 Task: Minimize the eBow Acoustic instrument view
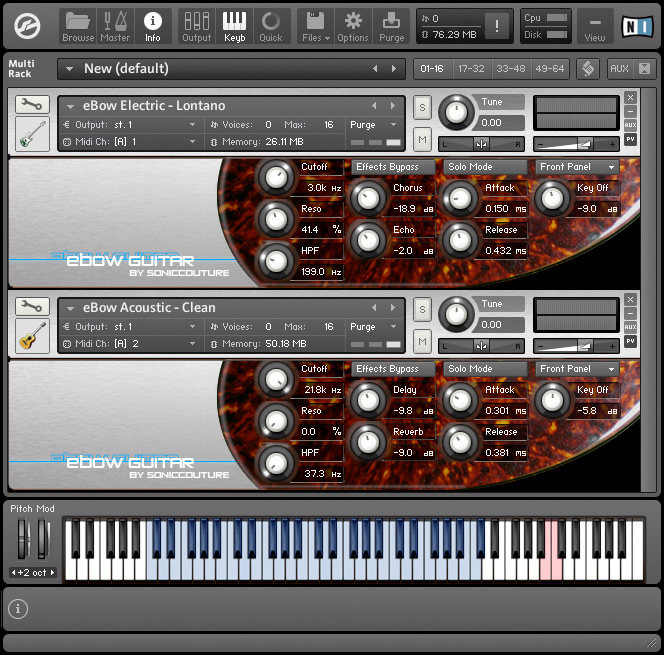[630, 313]
